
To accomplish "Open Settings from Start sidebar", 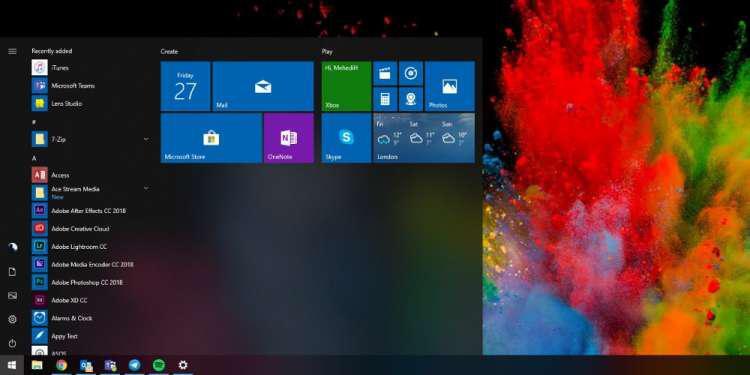I will point(12,319).
